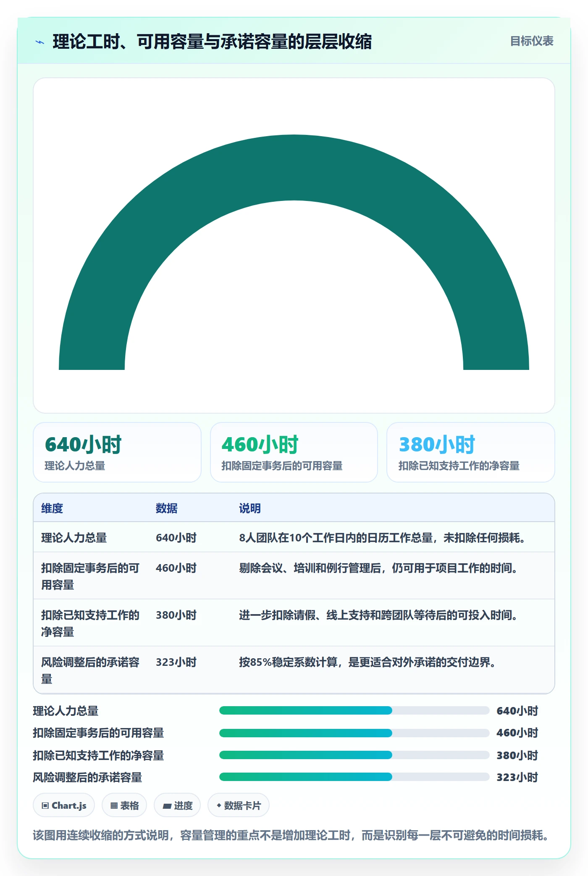Click the bar icon in the 进度 tag

pyautogui.click(x=167, y=806)
